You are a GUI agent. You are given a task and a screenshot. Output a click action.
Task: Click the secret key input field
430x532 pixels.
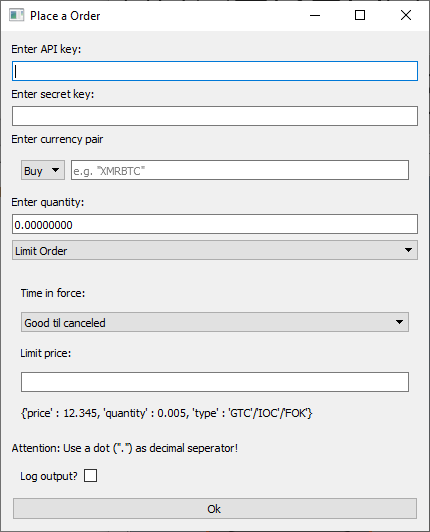[215, 116]
